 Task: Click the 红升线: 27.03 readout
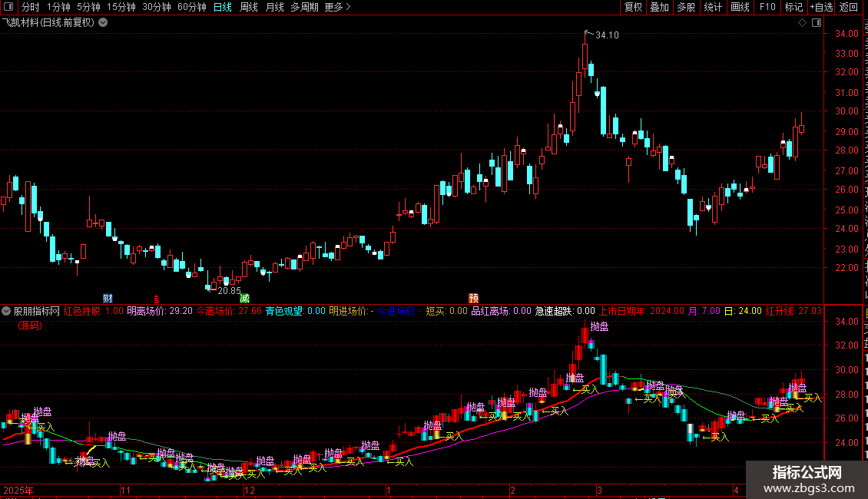(x=793, y=311)
